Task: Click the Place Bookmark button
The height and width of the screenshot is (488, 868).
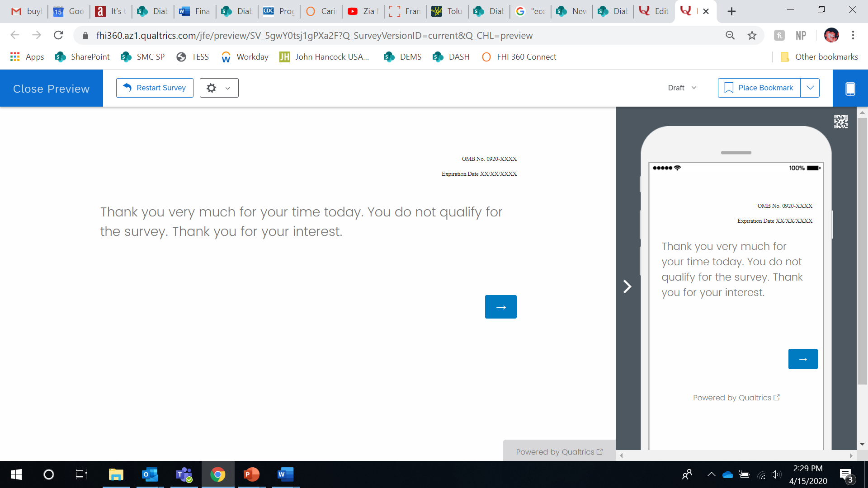Action: pos(759,88)
